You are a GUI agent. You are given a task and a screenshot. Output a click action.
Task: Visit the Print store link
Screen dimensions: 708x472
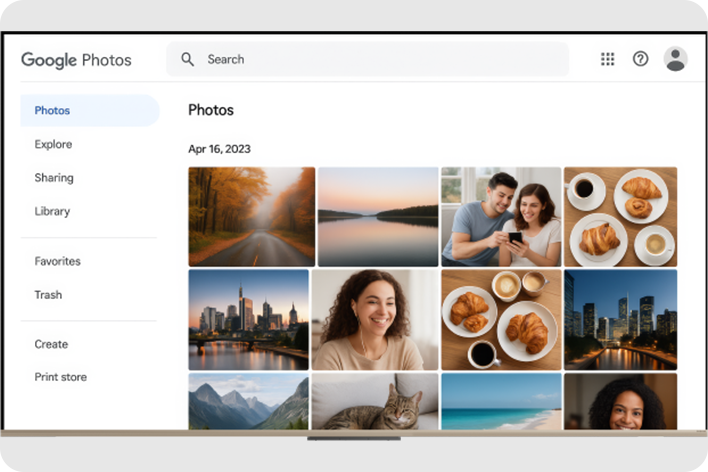[61, 377]
